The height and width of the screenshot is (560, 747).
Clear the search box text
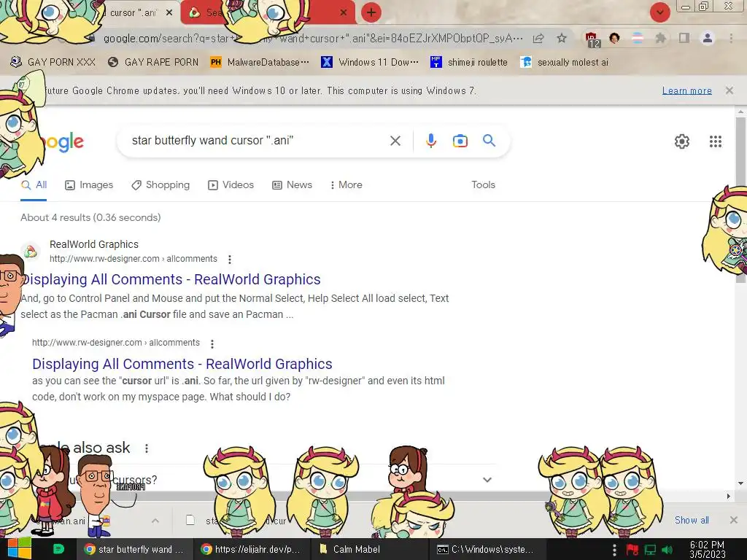click(x=395, y=141)
